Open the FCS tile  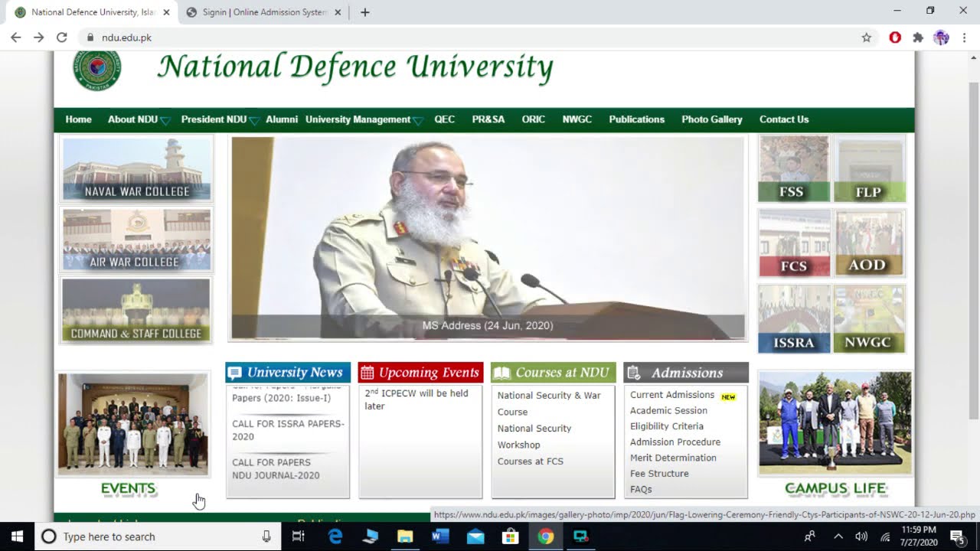794,243
